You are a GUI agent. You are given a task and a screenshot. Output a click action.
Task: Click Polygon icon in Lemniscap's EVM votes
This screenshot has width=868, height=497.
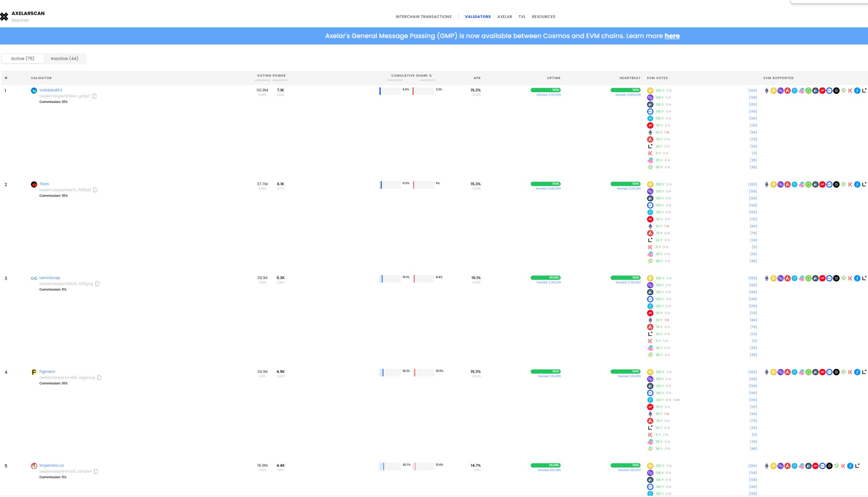650,285
